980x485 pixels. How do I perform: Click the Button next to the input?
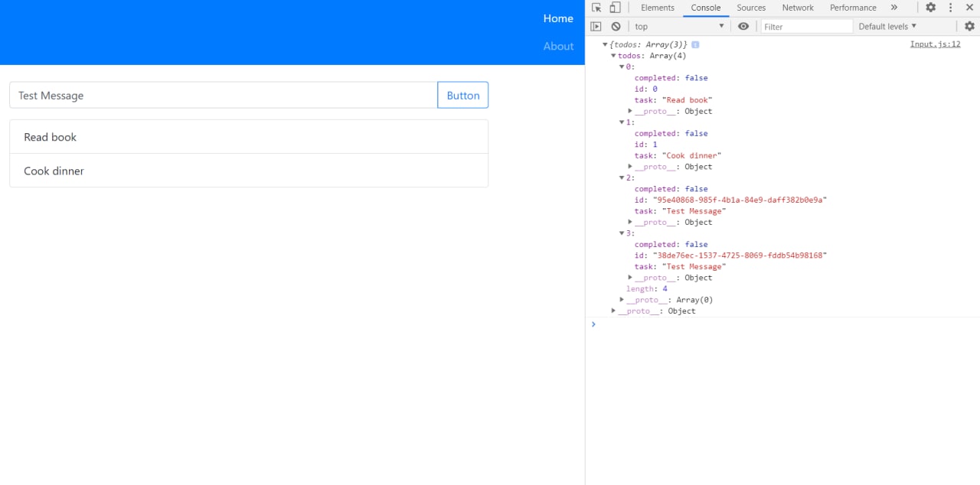pyautogui.click(x=463, y=96)
